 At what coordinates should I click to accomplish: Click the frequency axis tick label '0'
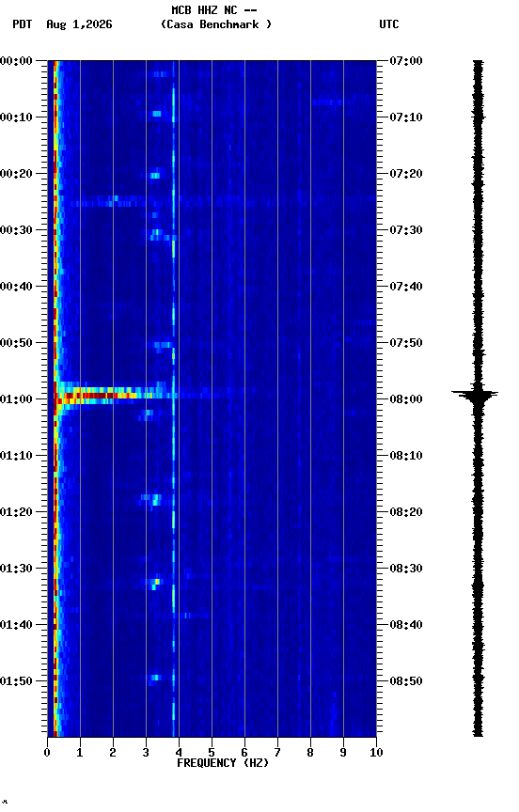(47, 753)
